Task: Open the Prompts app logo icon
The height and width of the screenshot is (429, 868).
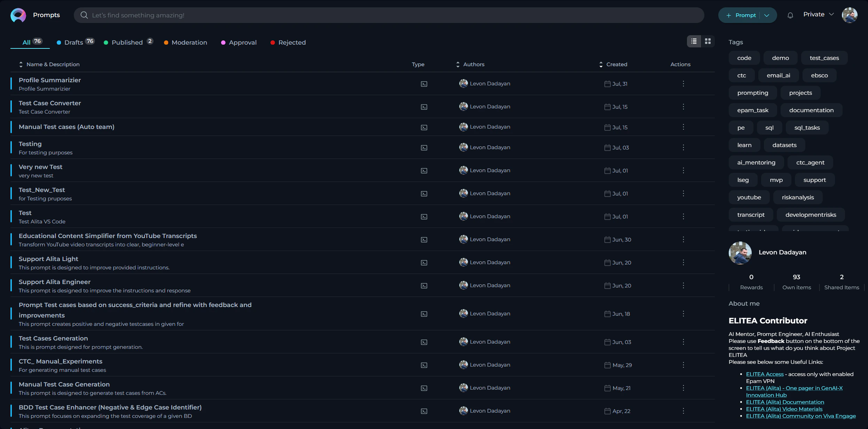Action: 18,15
